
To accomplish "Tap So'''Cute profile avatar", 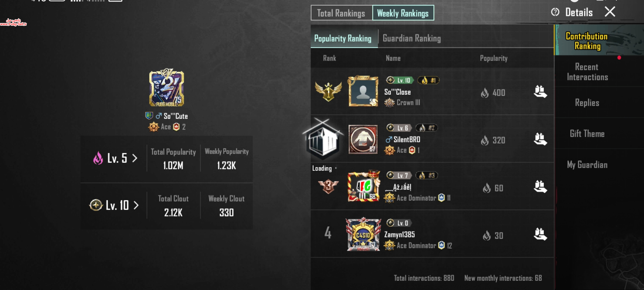I will (167, 88).
